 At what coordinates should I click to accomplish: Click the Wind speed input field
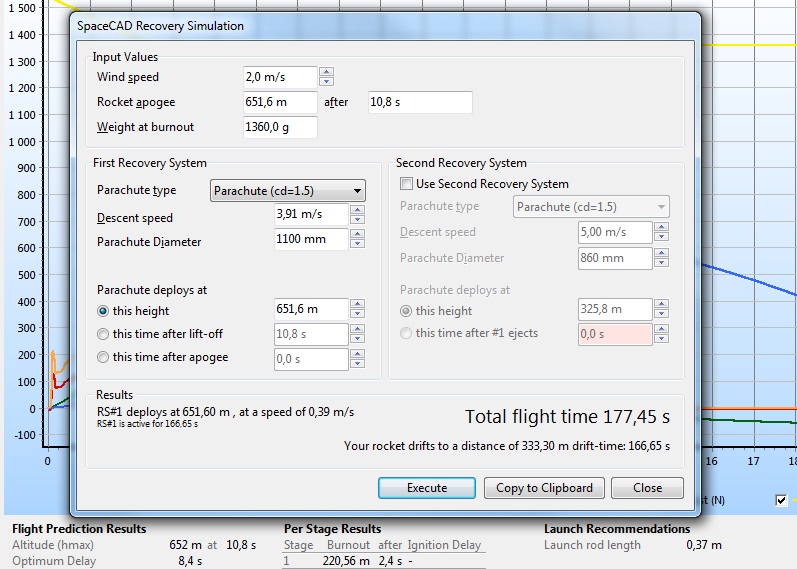point(280,77)
